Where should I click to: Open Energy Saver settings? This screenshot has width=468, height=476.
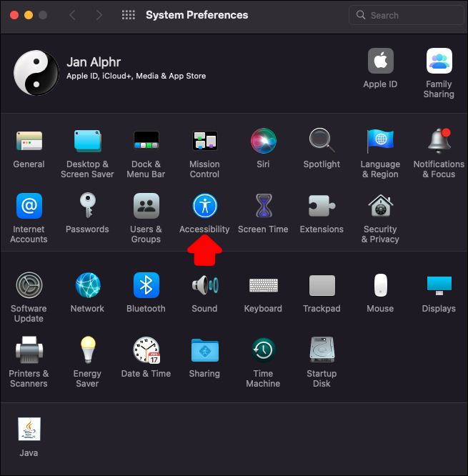88,350
